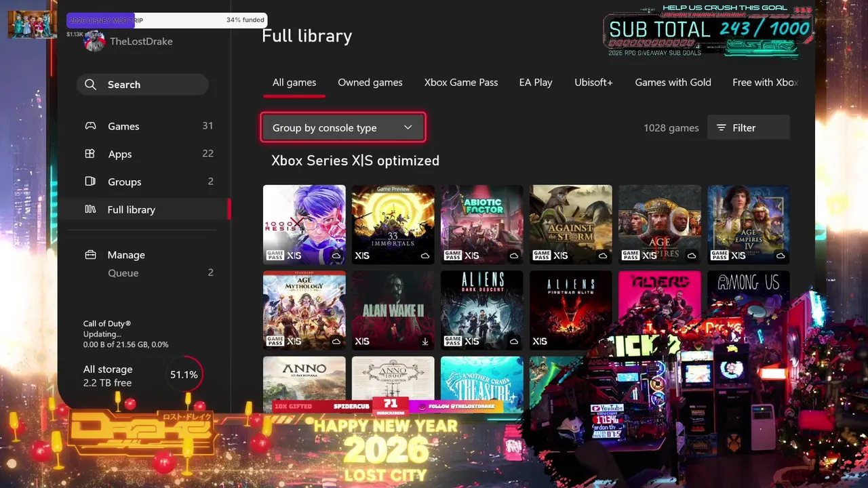Click cloud icon on 33 Immortals tile
The width and height of the screenshot is (868, 488).
[x=425, y=256]
